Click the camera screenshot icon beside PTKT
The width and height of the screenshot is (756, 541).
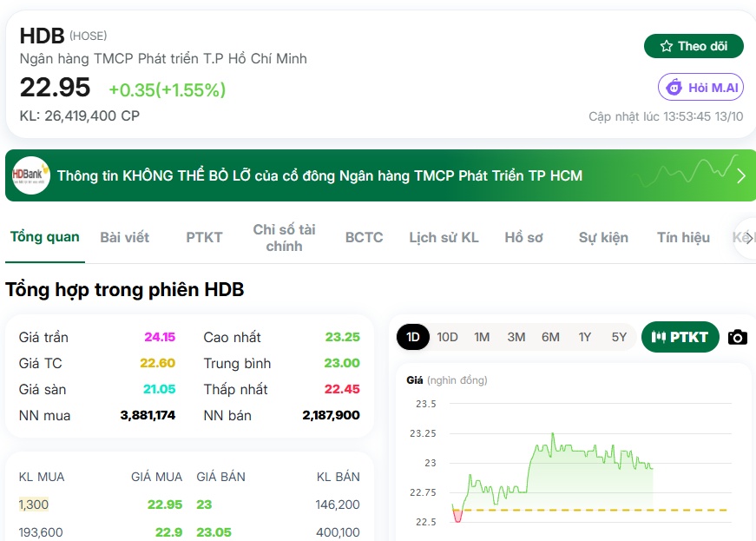(x=737, y=337)
